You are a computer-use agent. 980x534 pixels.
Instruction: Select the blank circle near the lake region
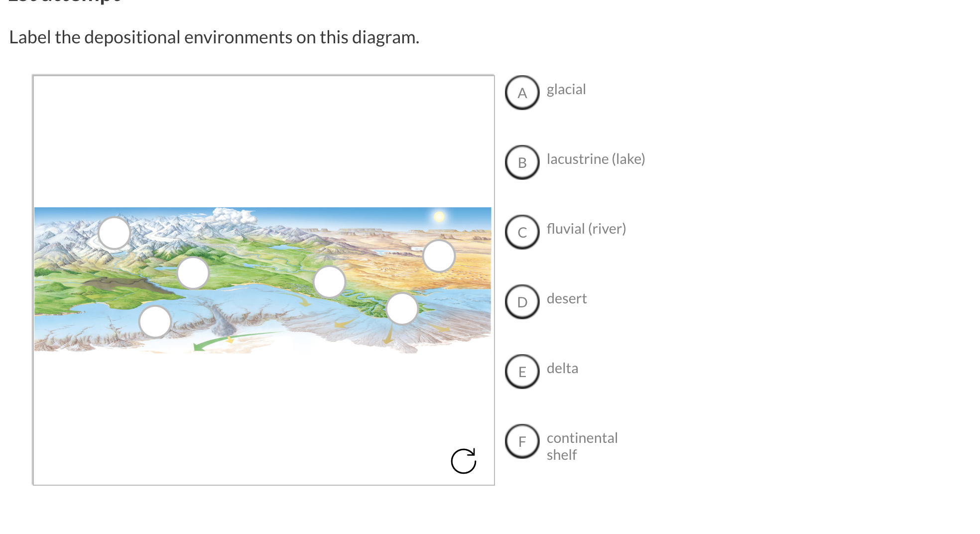[193, 273]
